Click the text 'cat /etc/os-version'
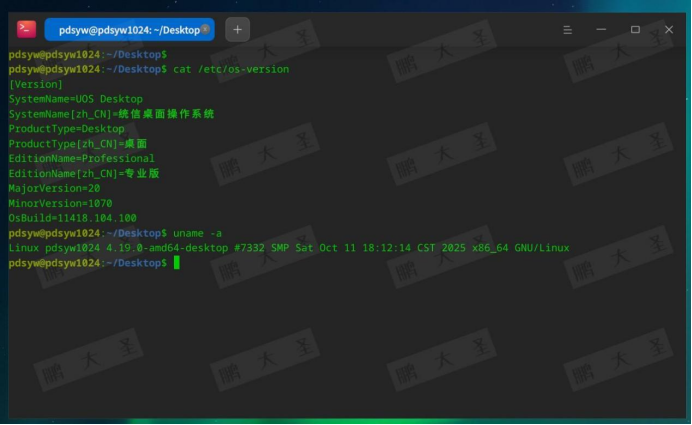 click(x=231, y=69)
